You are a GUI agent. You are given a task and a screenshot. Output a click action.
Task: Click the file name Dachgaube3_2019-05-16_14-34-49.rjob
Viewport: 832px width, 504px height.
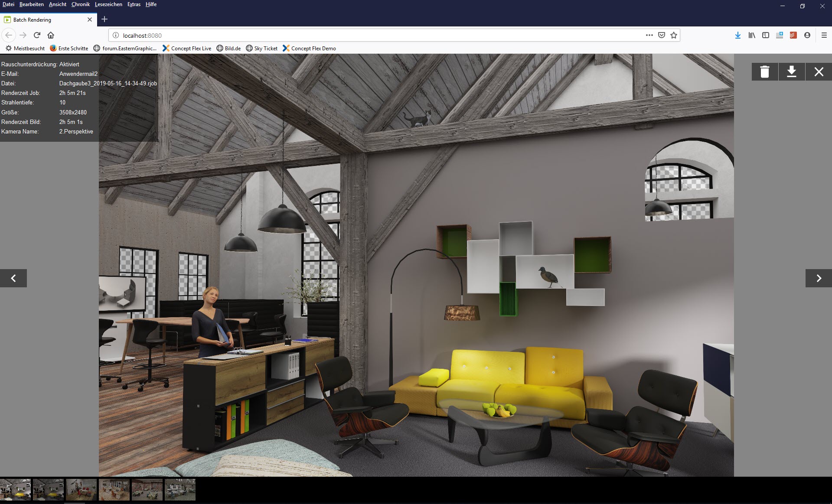(x=108, y=83)
